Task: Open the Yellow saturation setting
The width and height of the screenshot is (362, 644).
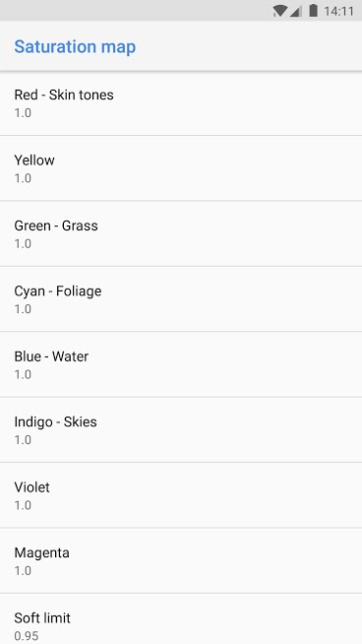Action: tap(181, 168)
